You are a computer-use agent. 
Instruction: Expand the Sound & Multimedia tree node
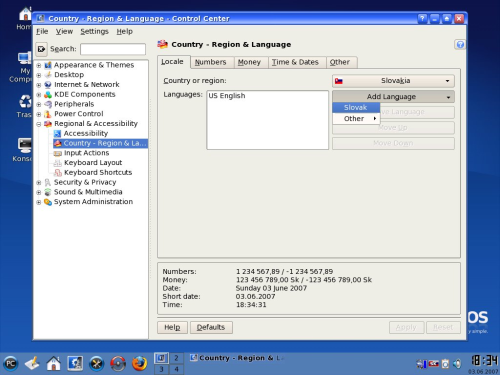pyautogui.click(x=39, y=192)
